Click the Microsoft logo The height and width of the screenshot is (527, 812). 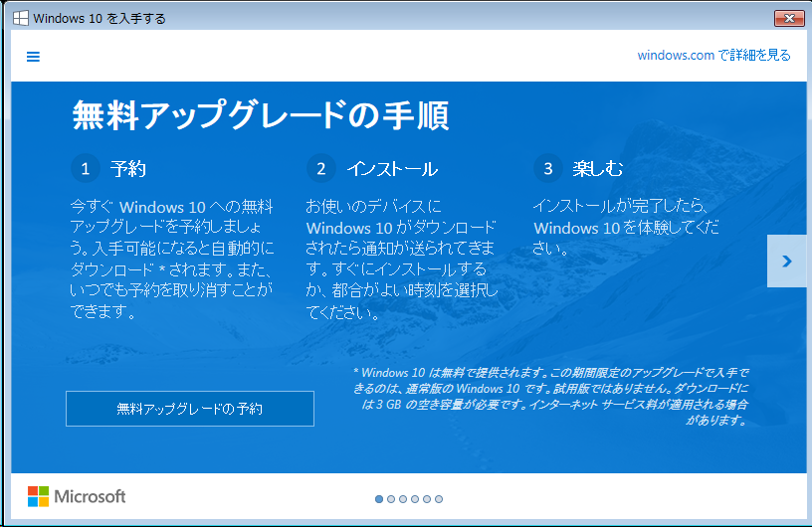click(x=77, y=496)
